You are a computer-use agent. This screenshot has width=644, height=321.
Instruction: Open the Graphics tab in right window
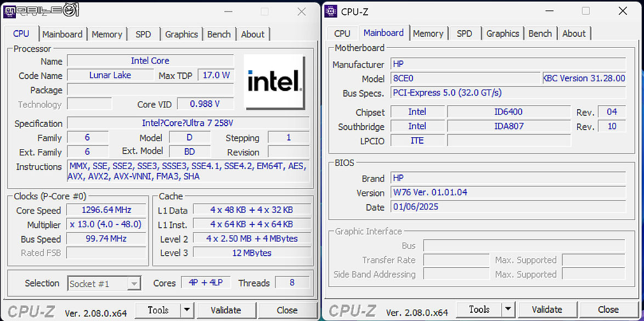pos(502,33)
